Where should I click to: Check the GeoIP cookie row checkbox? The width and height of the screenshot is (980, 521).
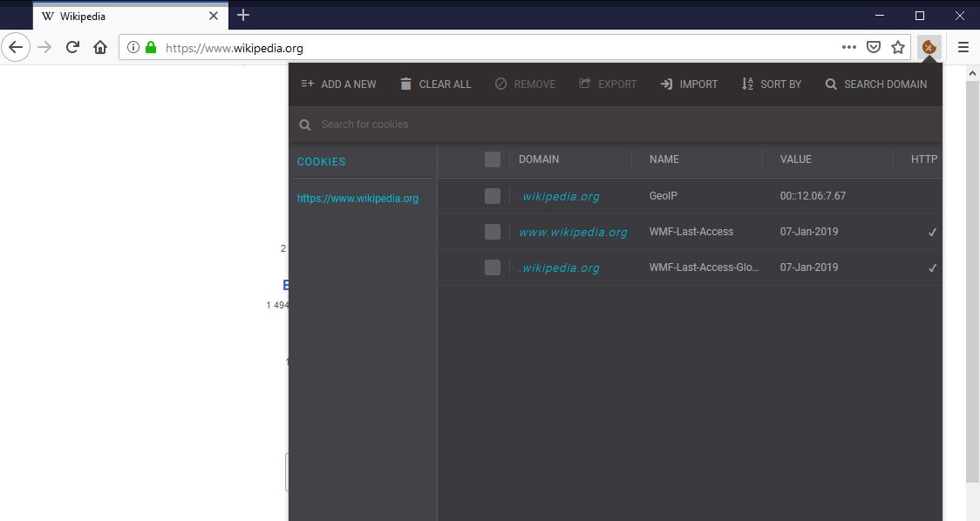(493, 196)
